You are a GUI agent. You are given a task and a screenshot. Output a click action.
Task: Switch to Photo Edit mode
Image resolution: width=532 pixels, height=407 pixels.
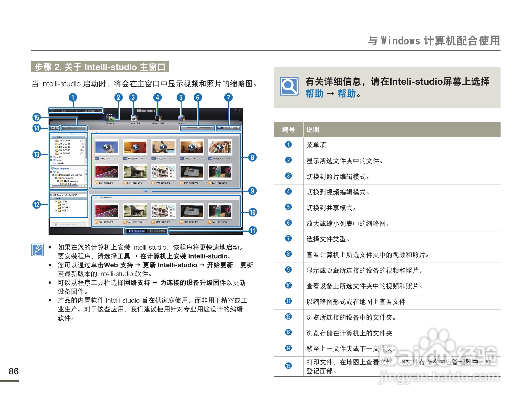tap(134, 118)
